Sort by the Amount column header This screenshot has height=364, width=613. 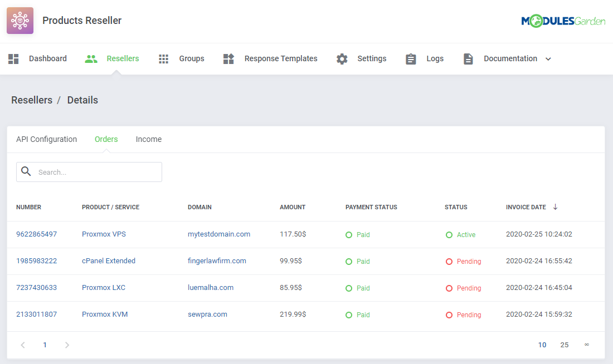[x=293, y=208]
